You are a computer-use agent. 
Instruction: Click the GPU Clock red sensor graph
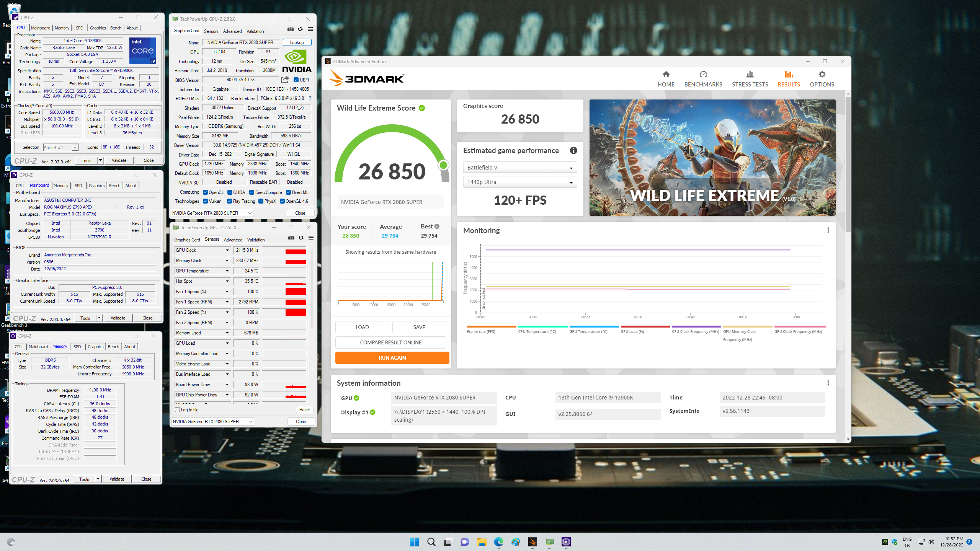(284, 250)
